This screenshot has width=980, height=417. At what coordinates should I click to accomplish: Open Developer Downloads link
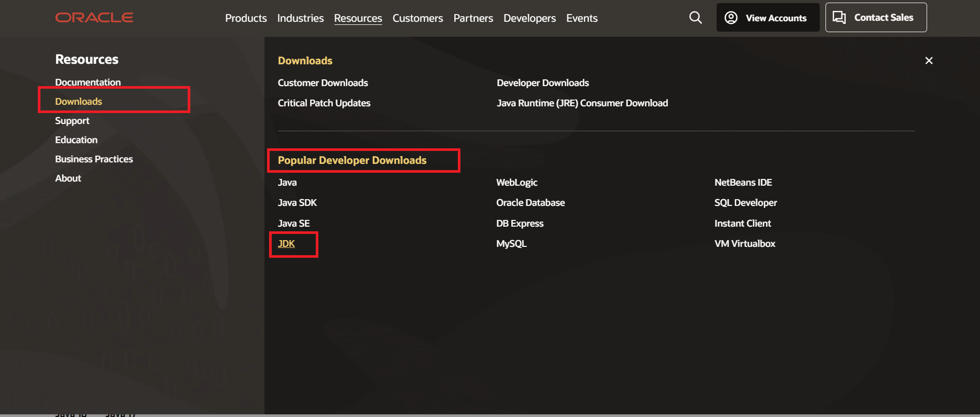click(542, 82)
